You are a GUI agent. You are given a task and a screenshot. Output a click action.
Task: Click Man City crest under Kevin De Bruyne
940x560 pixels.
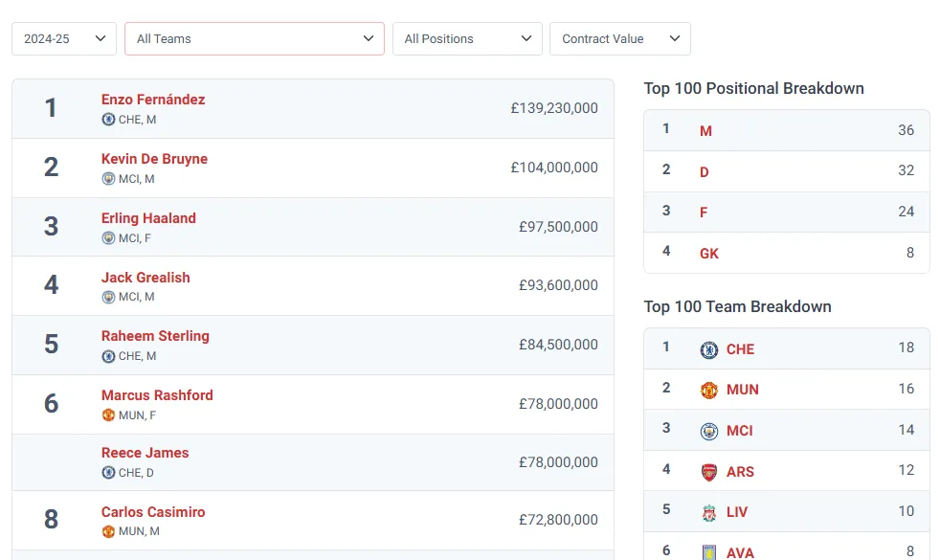[108, 179]
